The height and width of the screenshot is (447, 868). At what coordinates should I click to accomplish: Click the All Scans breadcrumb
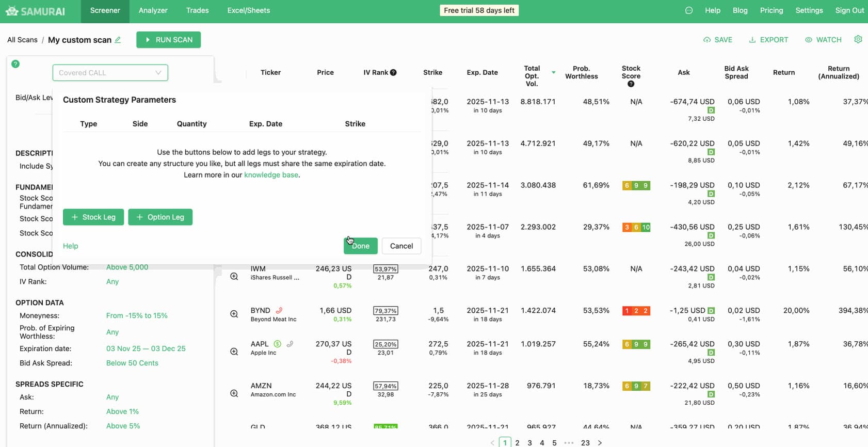pyautogui.click(x=22, y=40)
